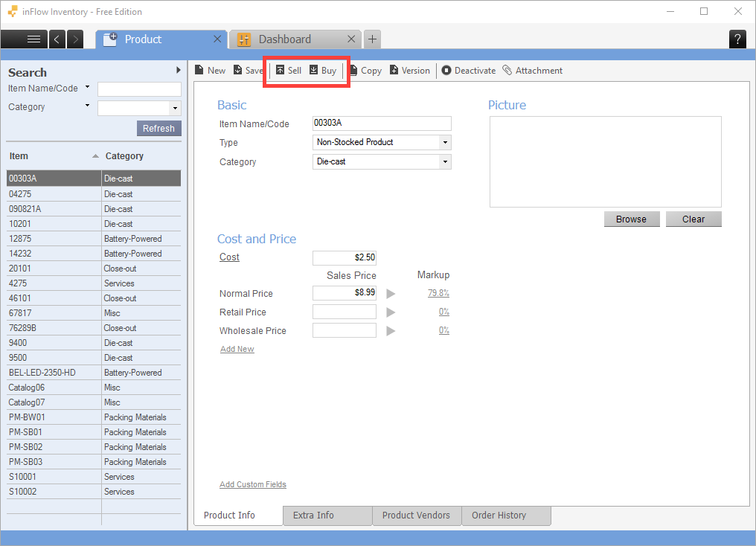
Task: Click the Refresh button
Action: tap(159, 128)
